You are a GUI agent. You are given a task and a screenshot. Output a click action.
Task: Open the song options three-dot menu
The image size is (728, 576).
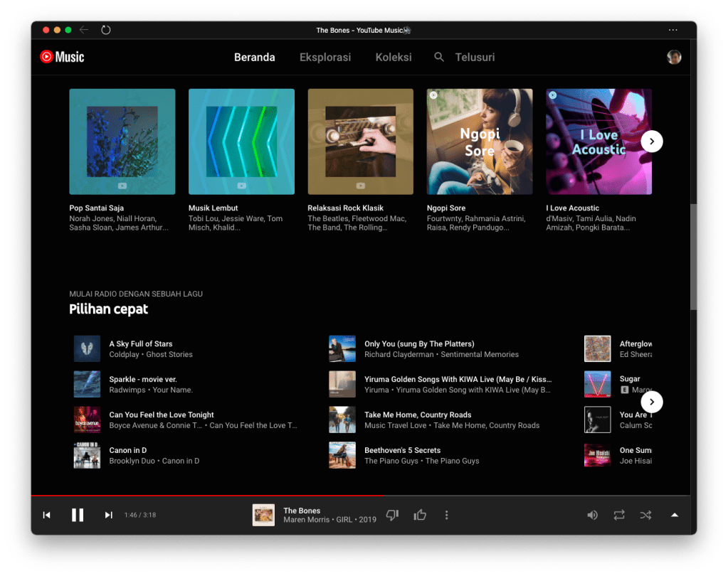pos(447,515)
